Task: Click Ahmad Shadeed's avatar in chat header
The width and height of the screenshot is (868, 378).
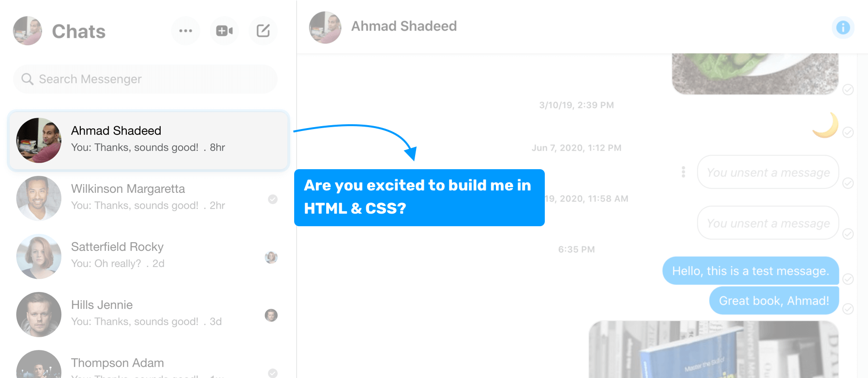Action: click(325, 28)
